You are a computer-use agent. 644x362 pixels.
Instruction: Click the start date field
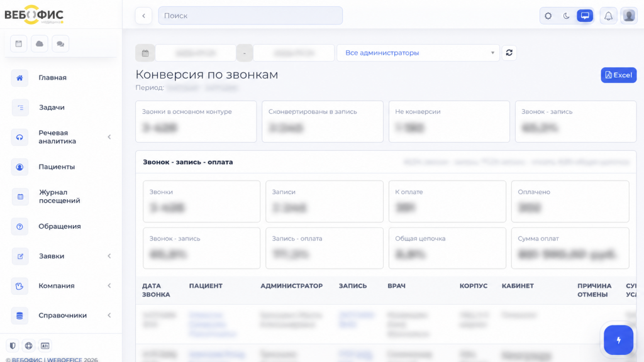tap(196, 53)
